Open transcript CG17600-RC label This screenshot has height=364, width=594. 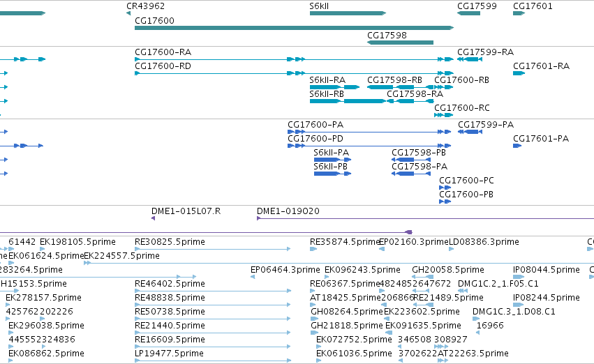pyautogui.click(x=462, y=108)
